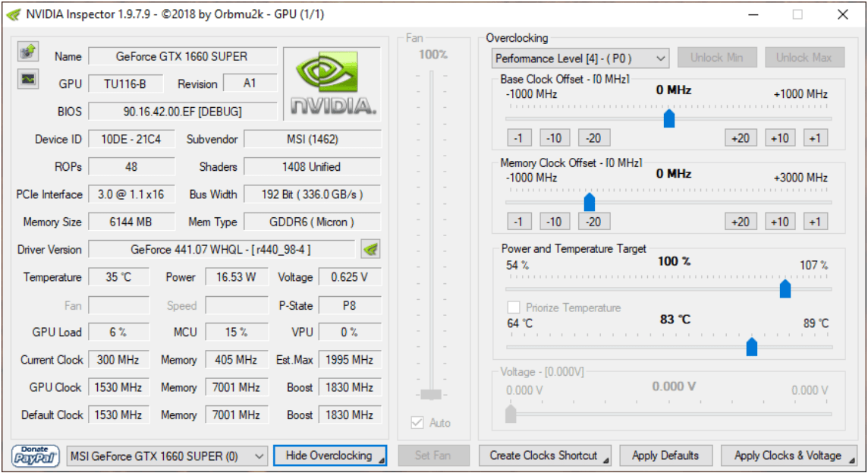This screenshot has width=868, height=473.
Task: Open the sensor monitoring graph icon
Action: click(x=28, y=79)
